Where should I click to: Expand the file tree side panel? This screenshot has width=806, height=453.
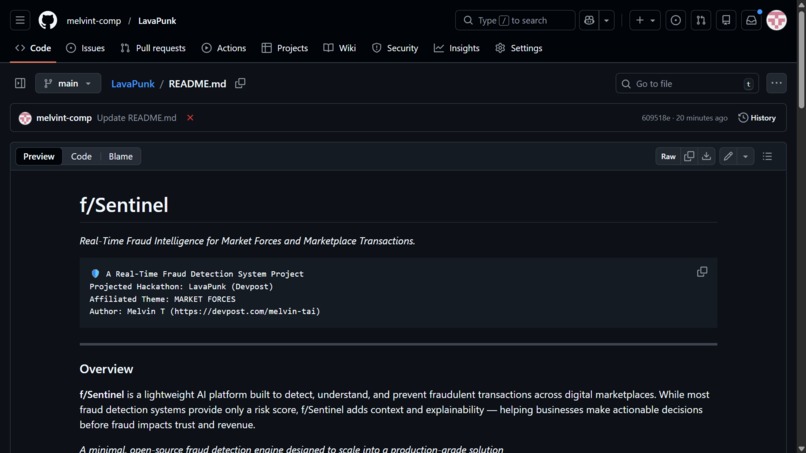pos(20,83)
